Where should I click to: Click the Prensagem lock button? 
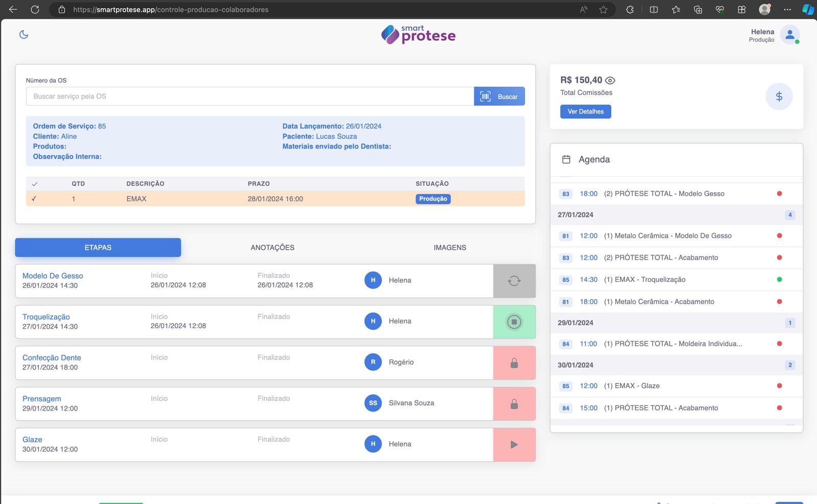click(x=514, y=403)
